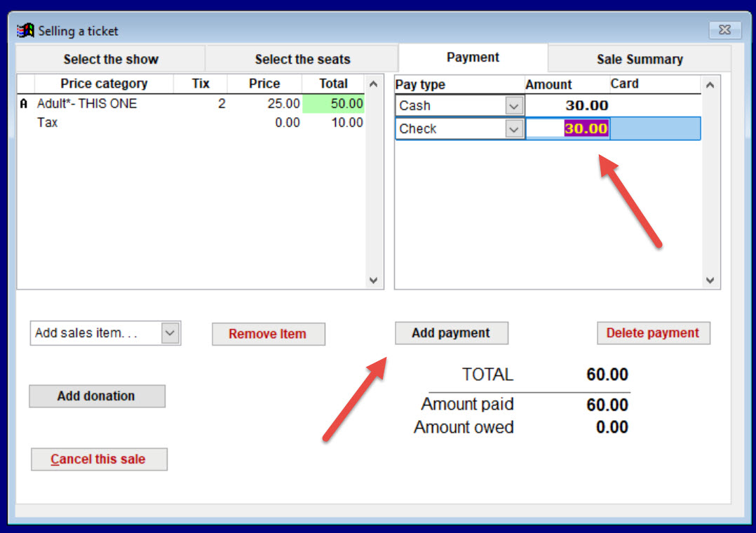Click the Total column header
The image size is (756, 533).
(333, 84)
